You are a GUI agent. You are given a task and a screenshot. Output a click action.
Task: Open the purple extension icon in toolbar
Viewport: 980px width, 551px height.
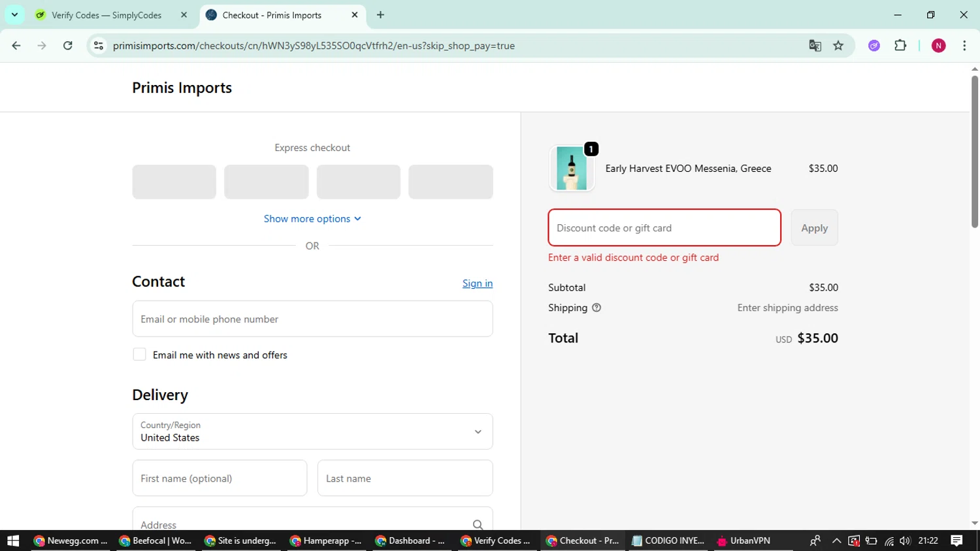click(874, 46)
